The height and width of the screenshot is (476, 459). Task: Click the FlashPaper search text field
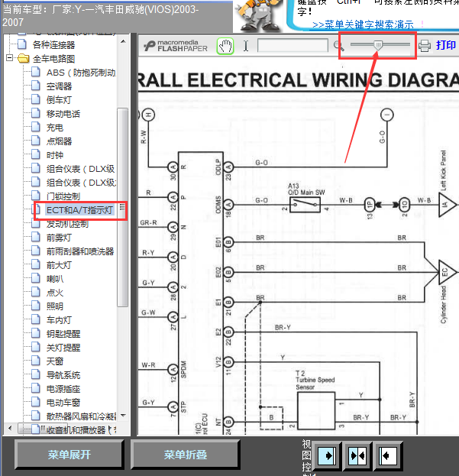[x=293, y=46]
